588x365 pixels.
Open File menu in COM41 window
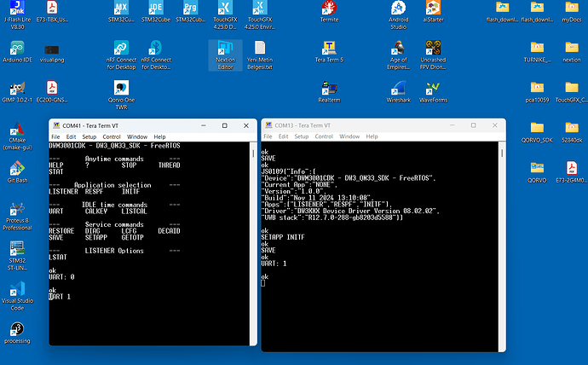tap(55, 136)
